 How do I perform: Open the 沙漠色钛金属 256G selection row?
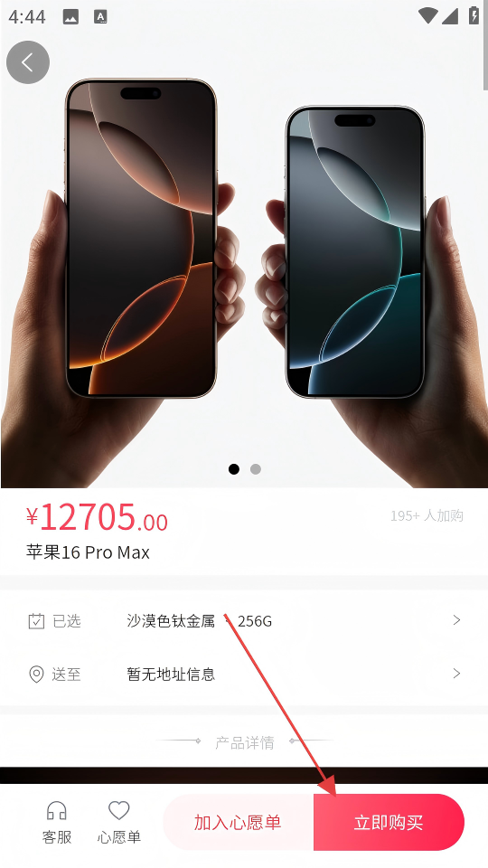pyautogui.click(x=244, y=621)
